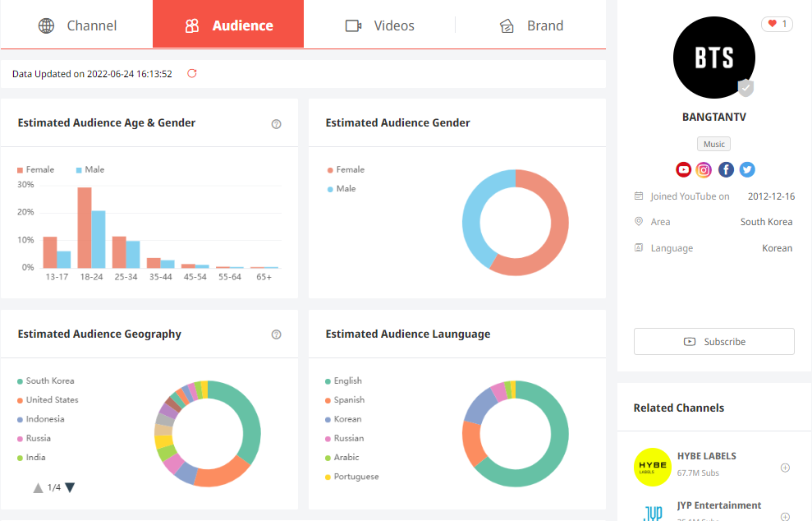Toggle English in language legend

coord(343,381)
